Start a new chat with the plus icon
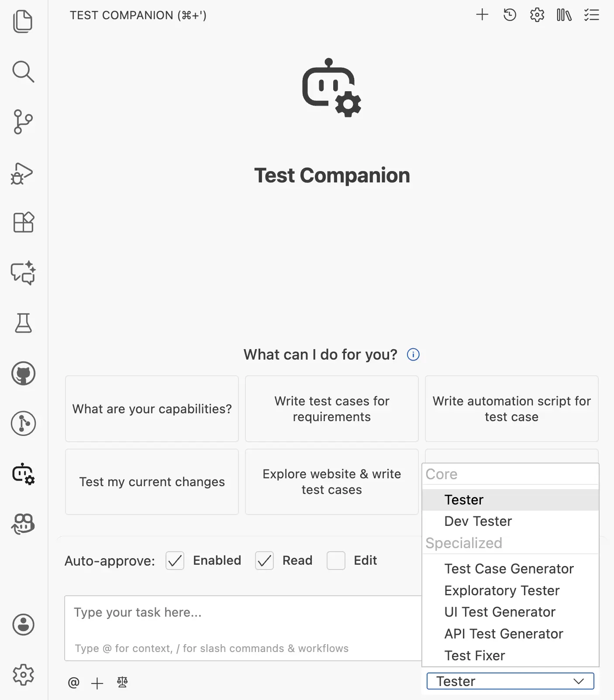Image resolution: width=614 pixels, height=700 pixels. coord(482,14)
